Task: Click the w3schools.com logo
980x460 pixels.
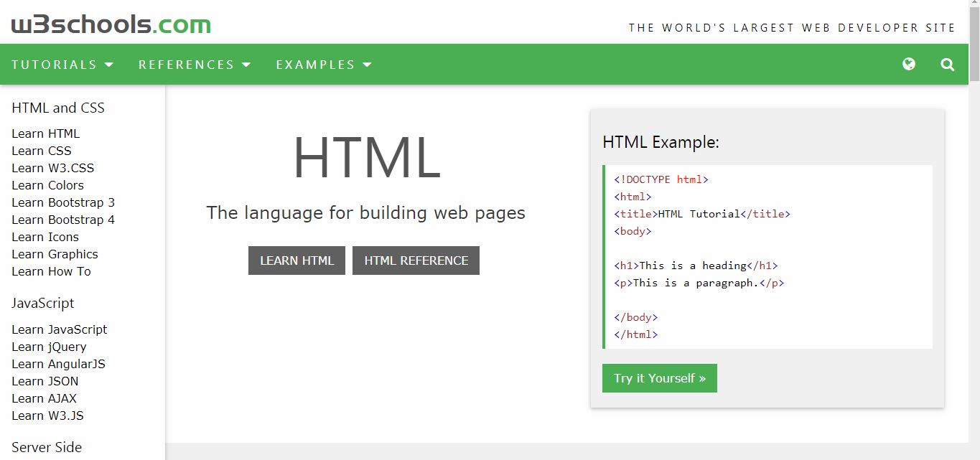Action: [111, 24]
